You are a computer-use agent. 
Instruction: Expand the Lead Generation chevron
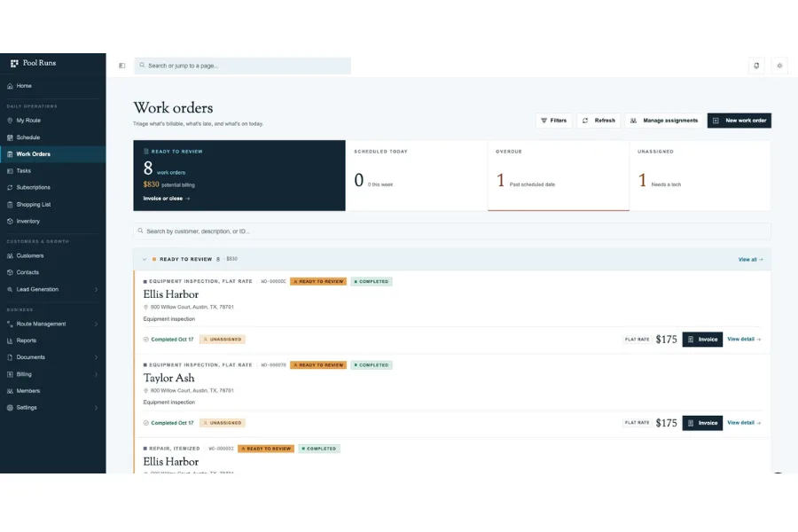tap(96, 290)
